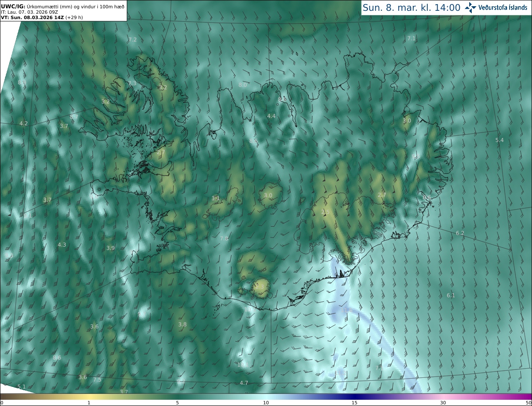Click the 4.4 value in north Iceland
Image resolution: width=532 pixels, height=406 pixels.
tap(271, 116)
